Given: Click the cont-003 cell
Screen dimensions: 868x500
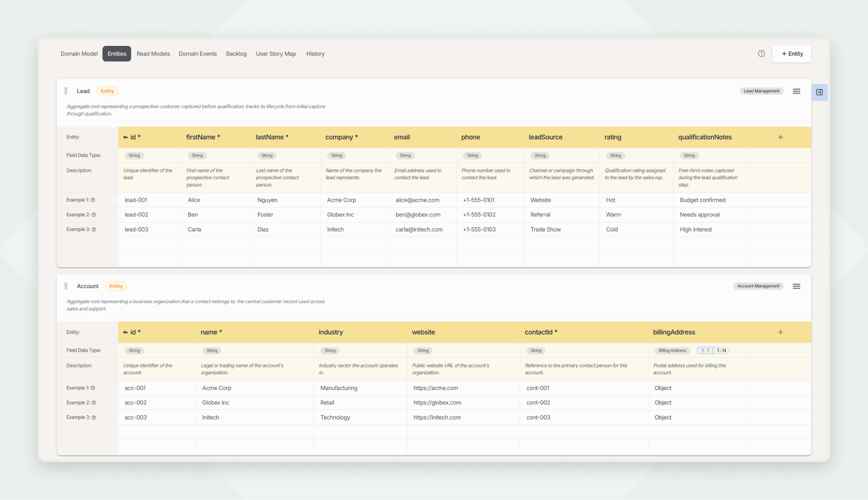Looking at the screenshot, I should [584, 418].
